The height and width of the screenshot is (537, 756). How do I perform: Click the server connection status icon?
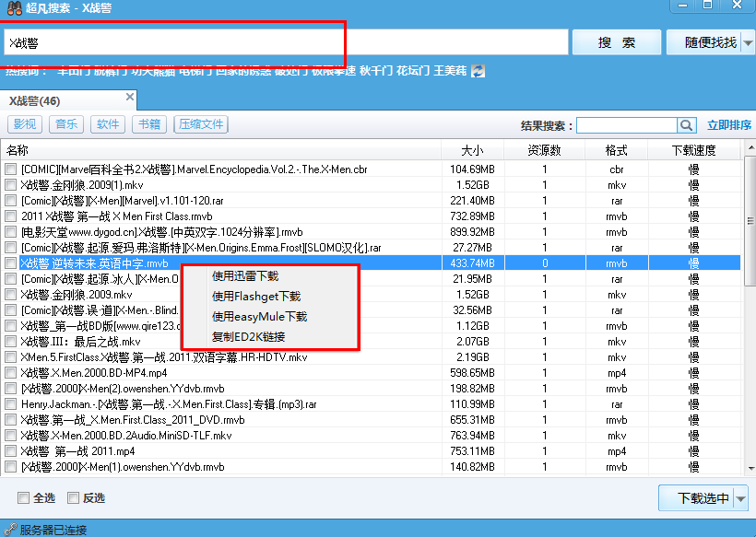click(x=9, y=530)
